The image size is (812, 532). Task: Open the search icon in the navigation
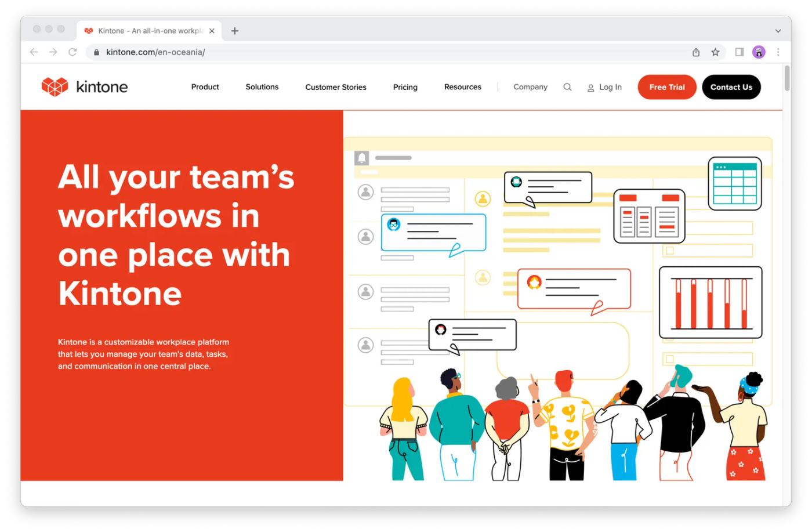click(567, 87)
